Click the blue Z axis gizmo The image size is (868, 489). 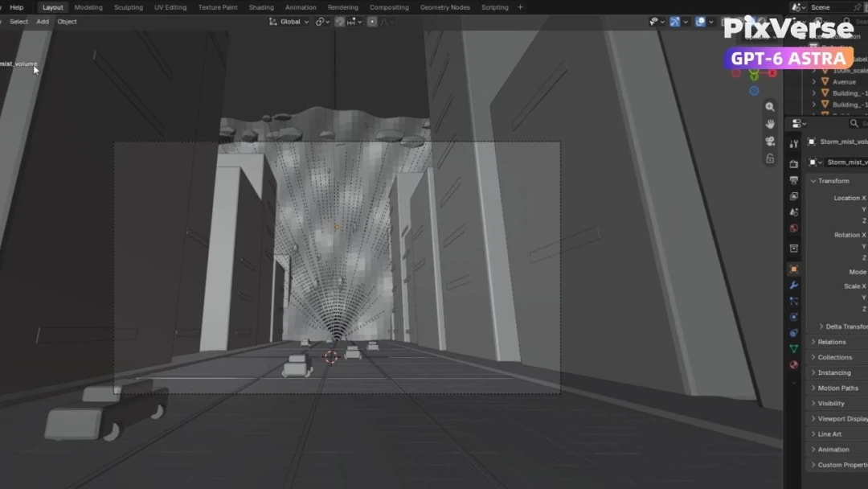click(x=754, y=91)
